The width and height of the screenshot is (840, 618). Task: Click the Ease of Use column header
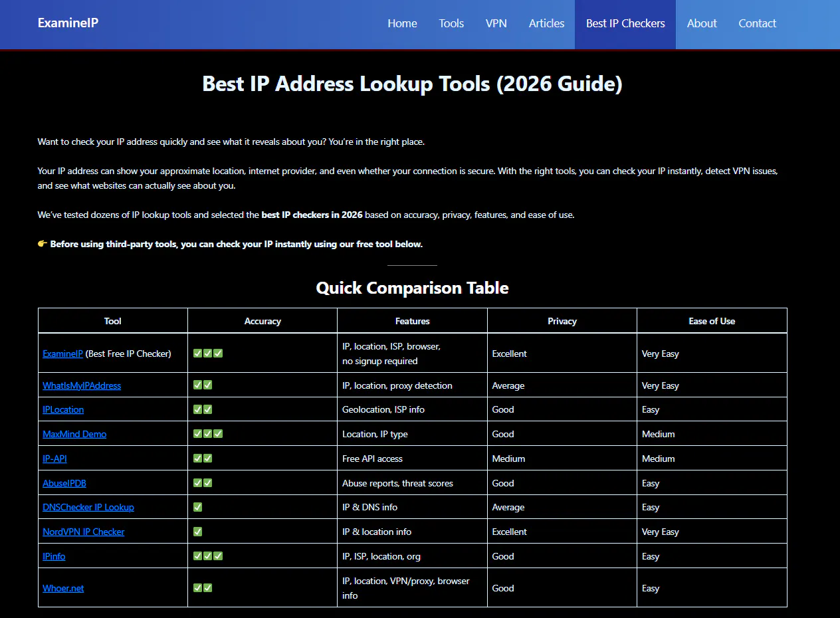pos(712,321)
